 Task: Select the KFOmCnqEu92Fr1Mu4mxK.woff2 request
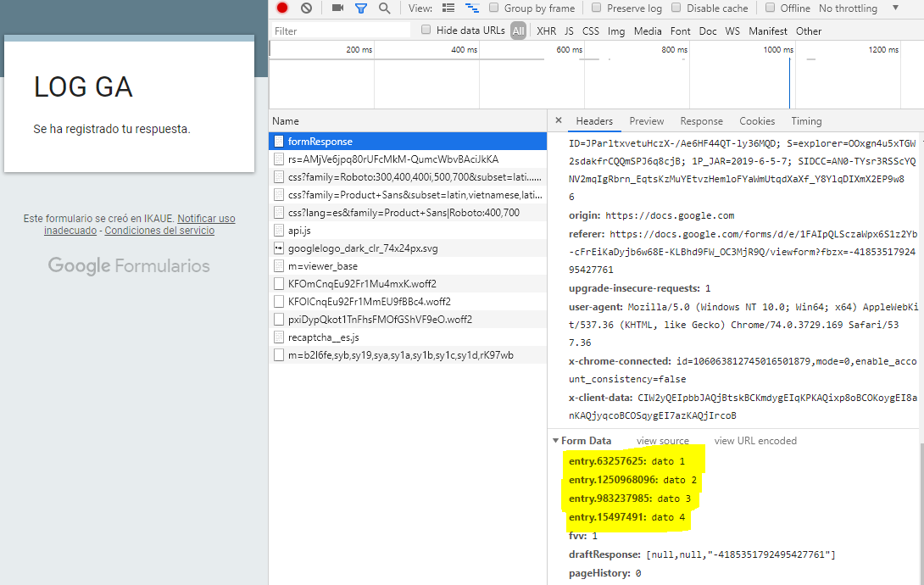(x=408, y=283)
